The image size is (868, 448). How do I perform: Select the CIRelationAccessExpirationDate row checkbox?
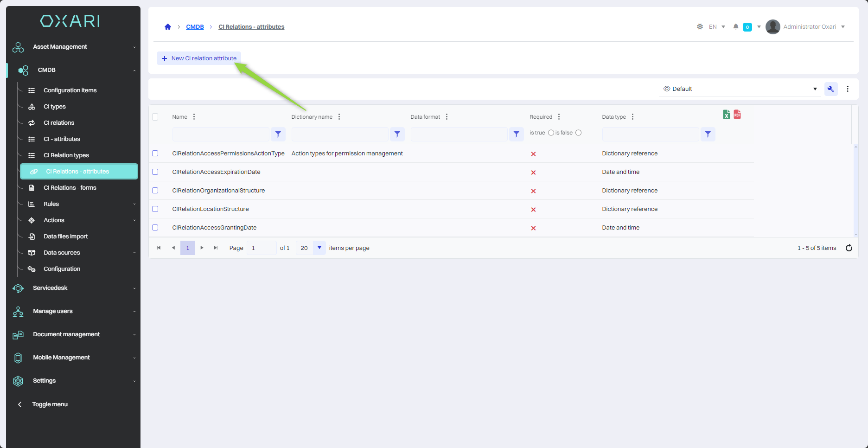(155, 172)
